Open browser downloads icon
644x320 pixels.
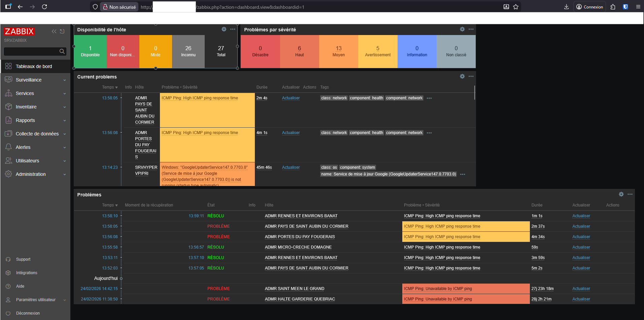(x=566, y=7)
